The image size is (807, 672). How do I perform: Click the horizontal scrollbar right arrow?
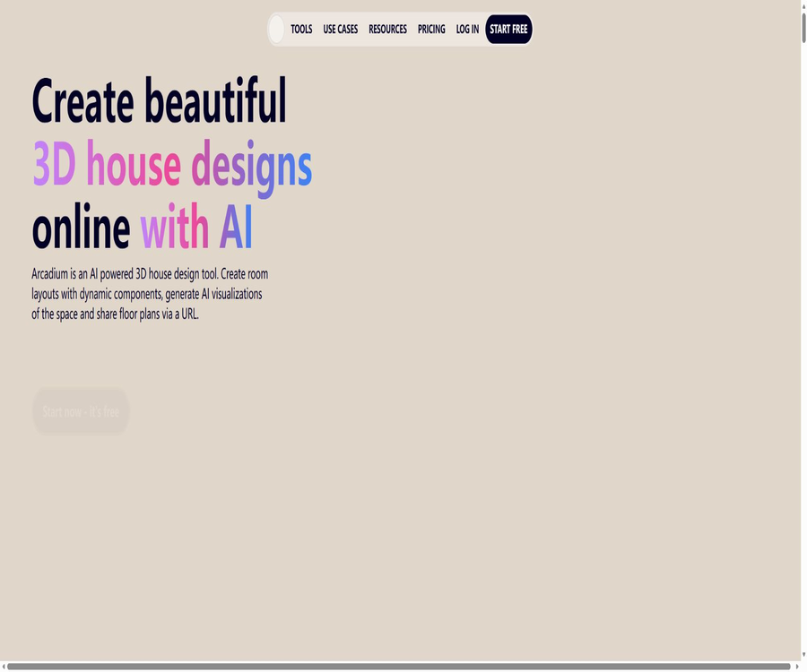tap(797, 667)
